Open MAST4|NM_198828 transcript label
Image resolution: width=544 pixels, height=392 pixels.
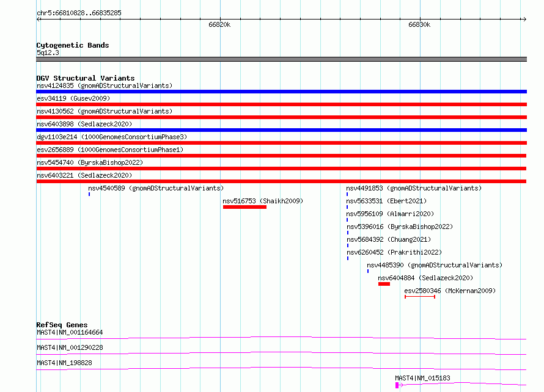[64, 363]
